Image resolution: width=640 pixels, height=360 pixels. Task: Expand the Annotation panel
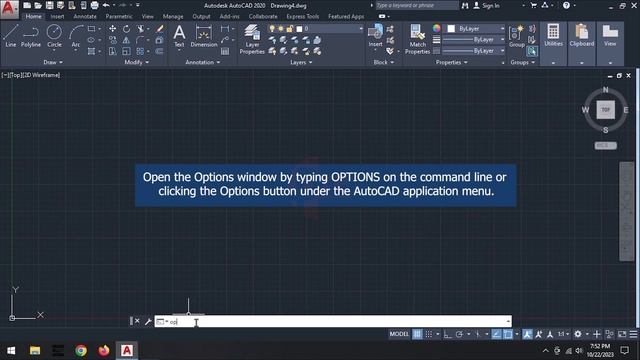[203, 62]
